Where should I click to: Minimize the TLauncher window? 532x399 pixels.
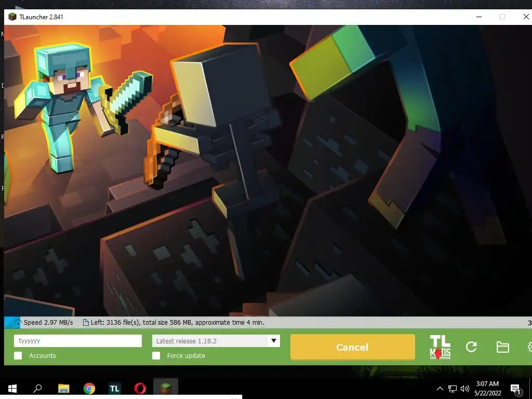[x=479, y=17]
